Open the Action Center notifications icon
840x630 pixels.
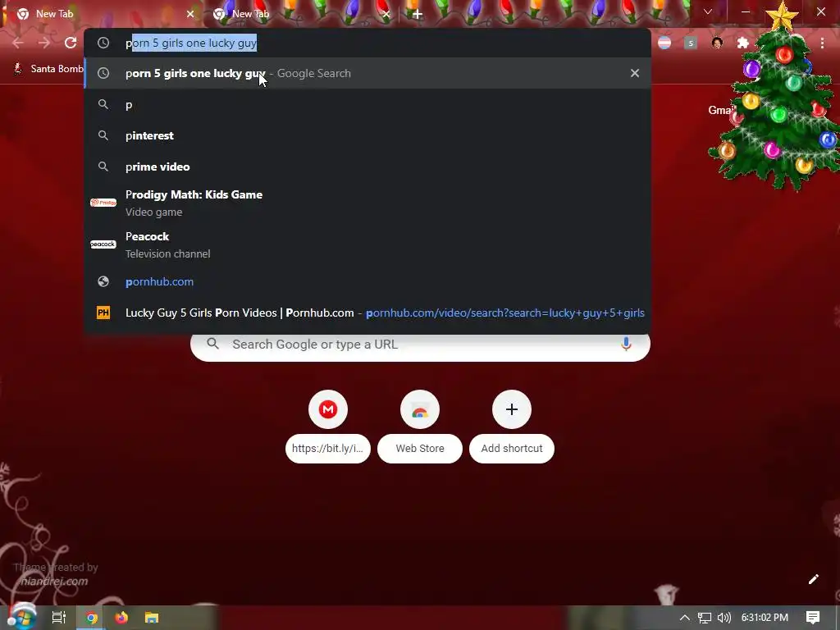coord(813,618)
